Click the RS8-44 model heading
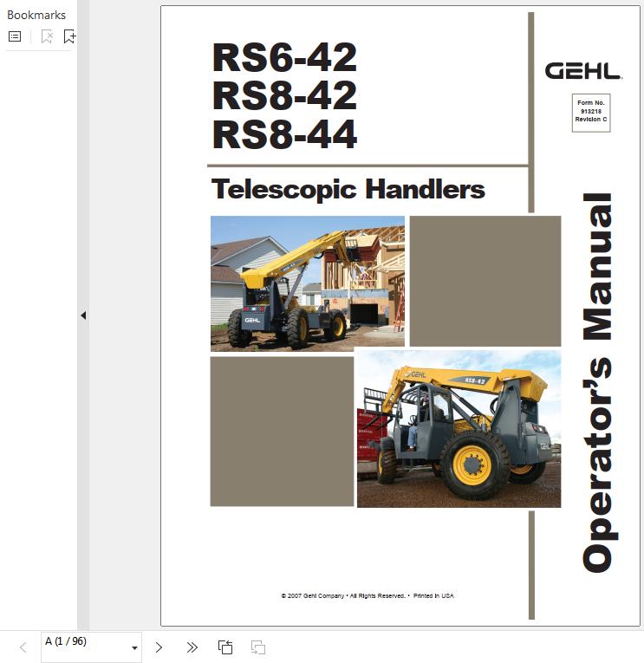Viewport: 644px width, 663px height. [284, 134]
